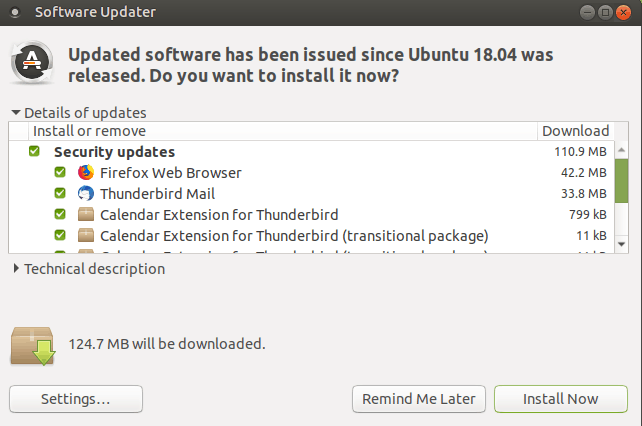The height and width of the screenshot is (426, 642).
Task: Uncheck the Firefox Web Browser checkbox
Action: tap(60, 173)
